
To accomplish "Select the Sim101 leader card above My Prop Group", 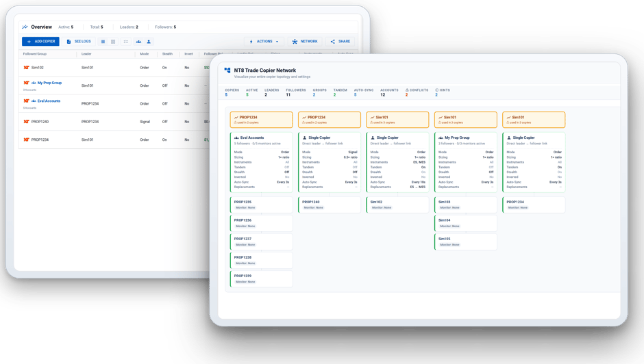I will point(466,120).
